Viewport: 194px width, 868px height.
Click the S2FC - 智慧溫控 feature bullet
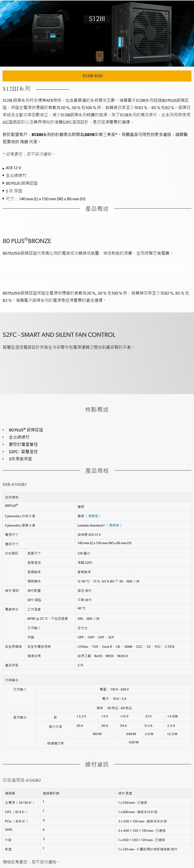23,452
